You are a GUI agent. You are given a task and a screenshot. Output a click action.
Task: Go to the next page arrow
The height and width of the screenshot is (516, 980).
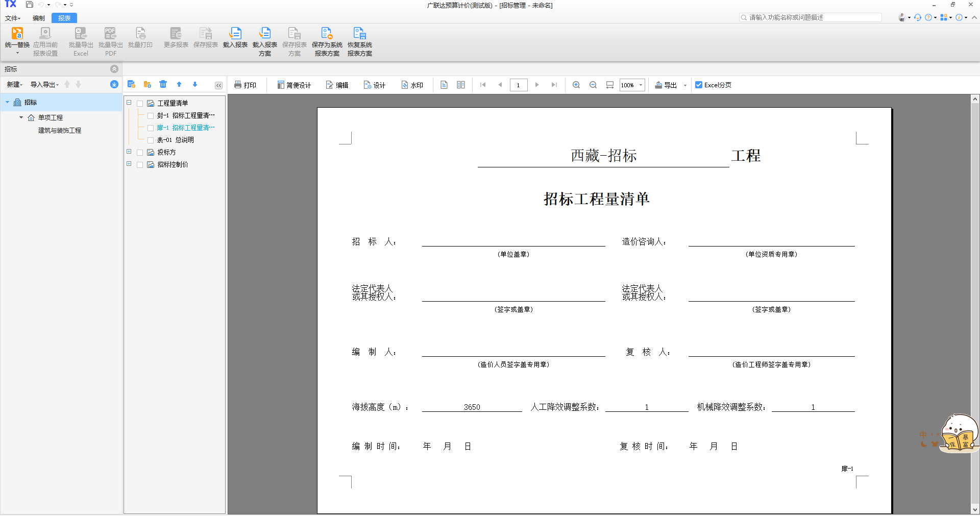(537, 85)
